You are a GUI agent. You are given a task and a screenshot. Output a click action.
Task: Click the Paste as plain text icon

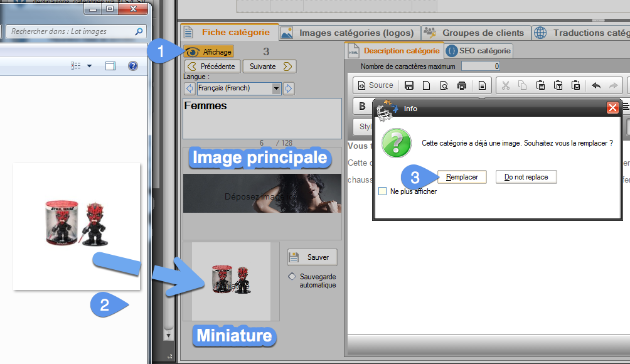point(558,85)
